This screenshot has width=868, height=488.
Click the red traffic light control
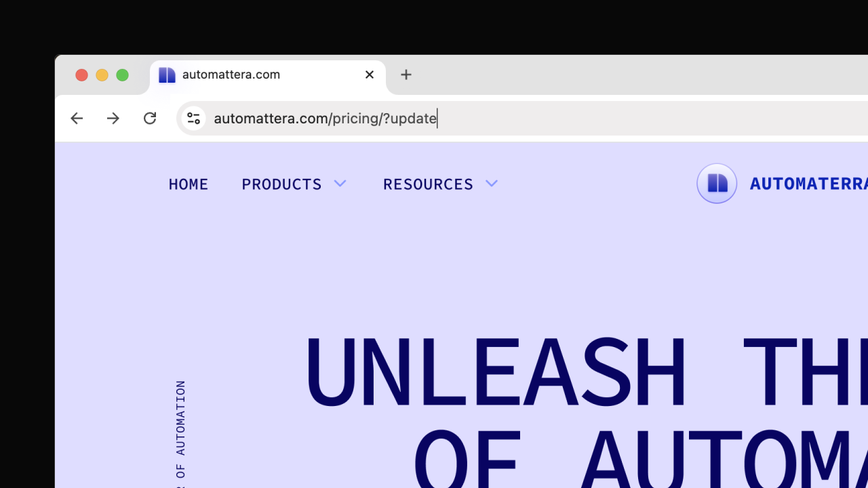81,75
